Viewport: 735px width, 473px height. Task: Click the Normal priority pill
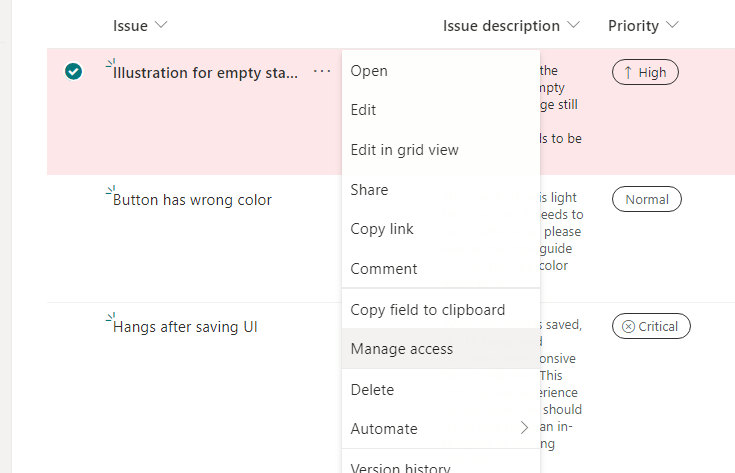646,199
